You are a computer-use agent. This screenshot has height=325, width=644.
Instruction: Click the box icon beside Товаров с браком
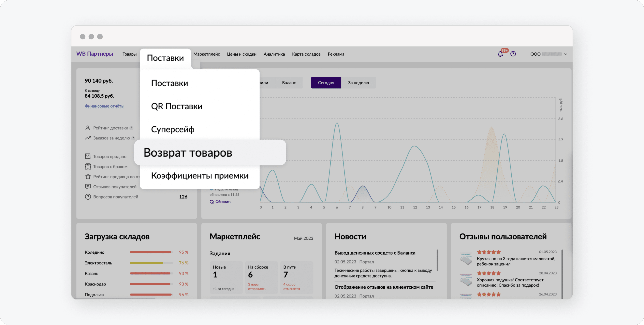88,167
